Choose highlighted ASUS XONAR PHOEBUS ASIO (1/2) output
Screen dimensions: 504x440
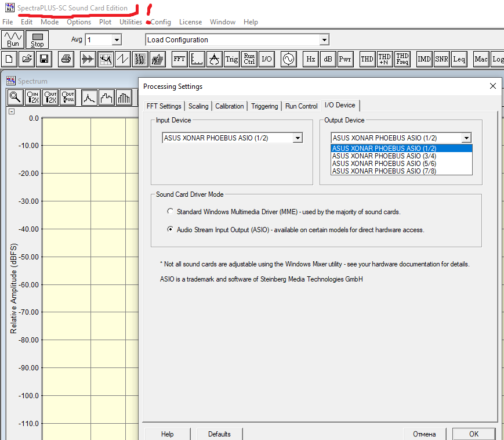click(401, 148)
